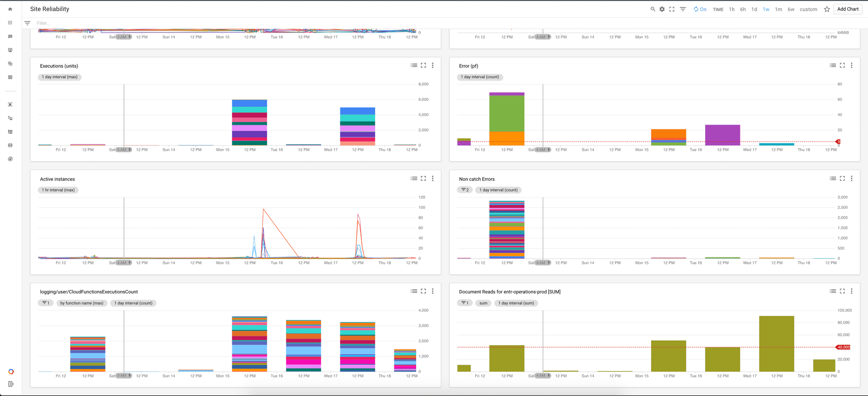Click the '1 day interval (count)' Error (pf) chip
Screen dimensions: 868x396
480,77
